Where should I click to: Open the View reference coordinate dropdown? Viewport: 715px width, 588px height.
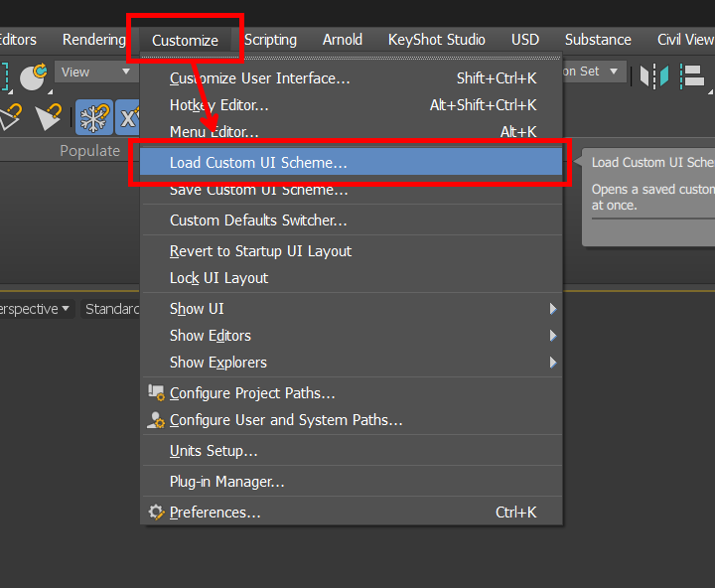pyautogui.click(x=95, y=73)
